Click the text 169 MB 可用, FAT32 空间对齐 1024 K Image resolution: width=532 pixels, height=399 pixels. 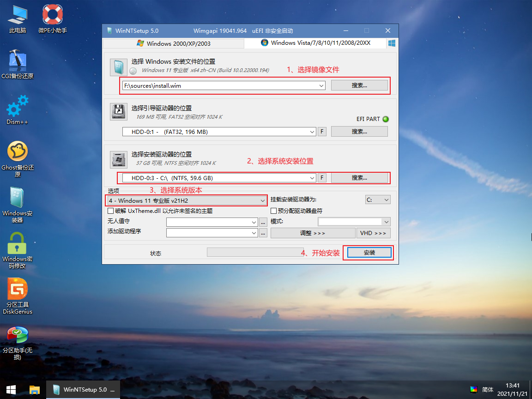[179, 117]
